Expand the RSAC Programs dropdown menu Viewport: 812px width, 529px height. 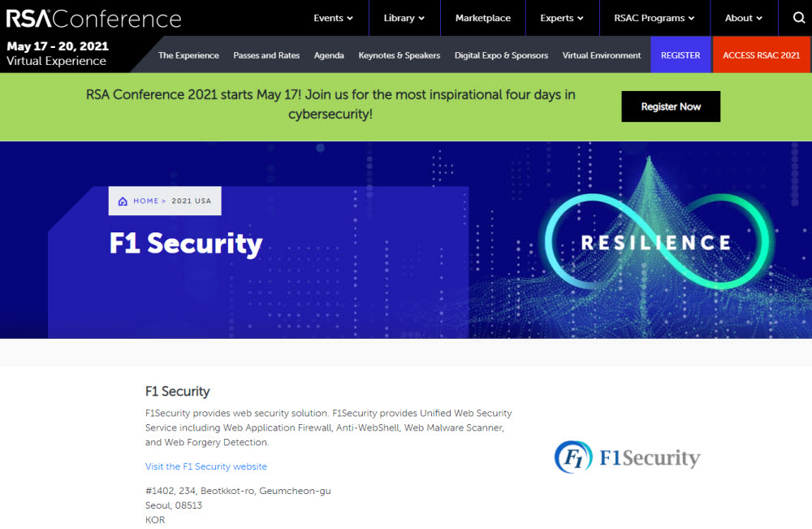(x=654, y=18)
